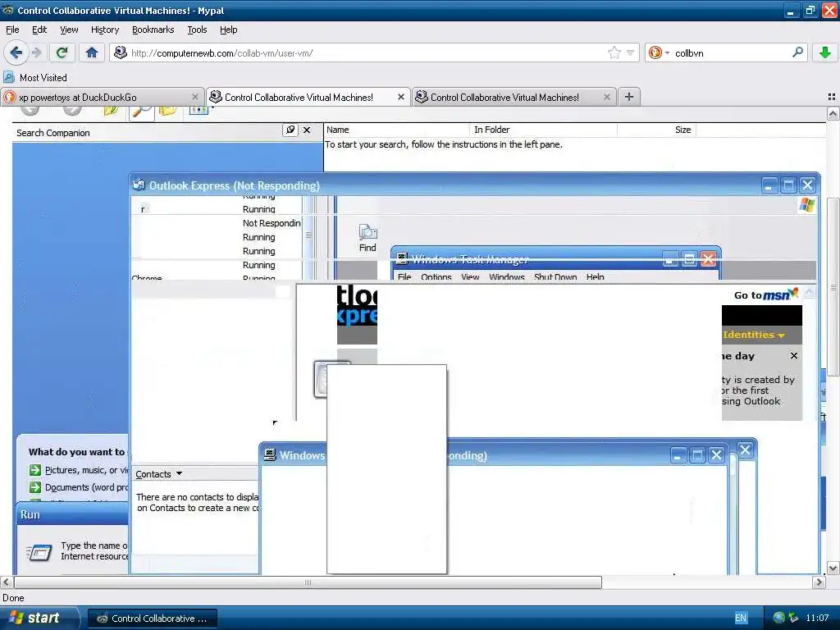Open View menu in Windows Task Manager
840x630 pixels.
[470, 277]
